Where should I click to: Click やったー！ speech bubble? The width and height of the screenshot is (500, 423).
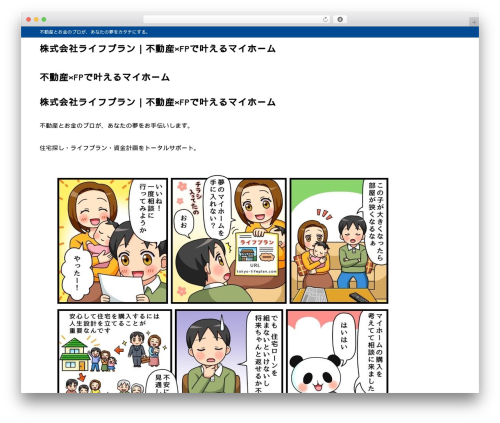(x=77, y=273)
